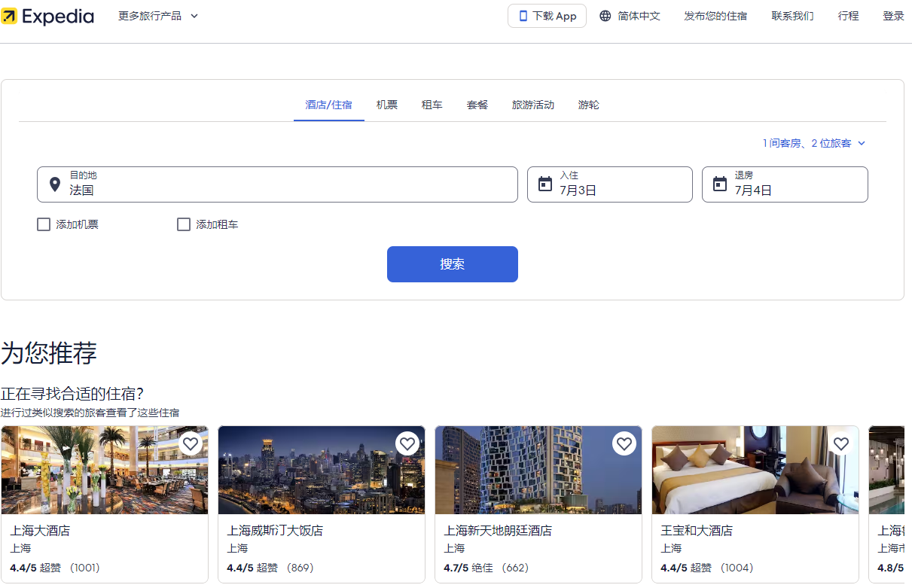Click rating 4.4/5 超赞 (869)
912x588 pixels.
(270, 568)
